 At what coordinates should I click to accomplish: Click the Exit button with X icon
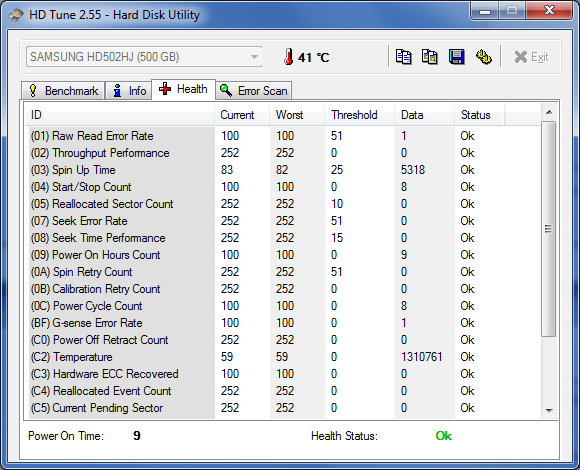[531, 57]
